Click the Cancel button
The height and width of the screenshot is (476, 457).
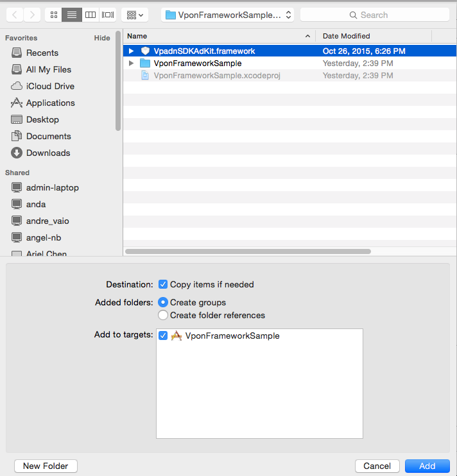pos(377,466)
